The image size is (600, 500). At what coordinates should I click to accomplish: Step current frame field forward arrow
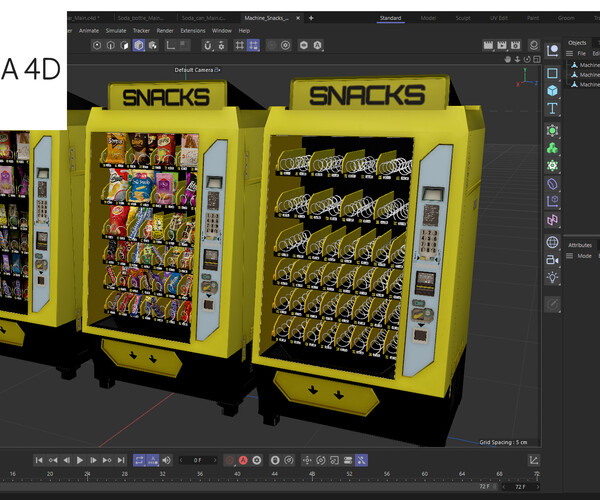click(x=215, y=460)
